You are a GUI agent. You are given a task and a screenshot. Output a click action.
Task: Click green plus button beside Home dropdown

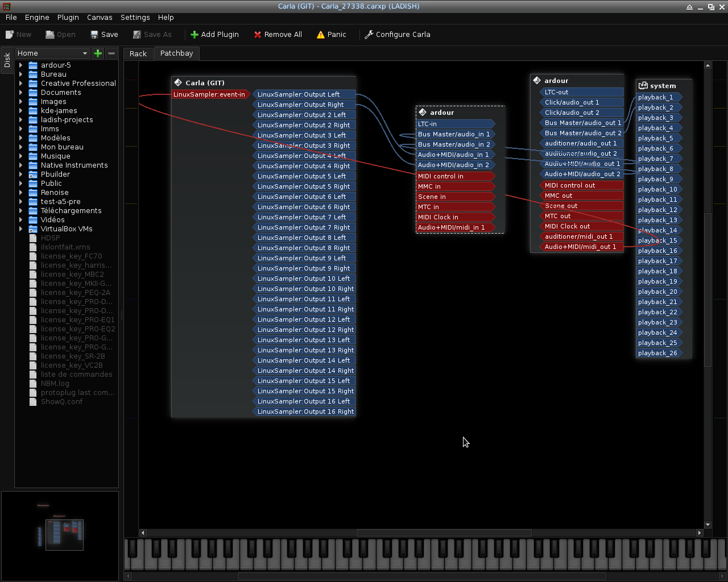coord(98,53)
